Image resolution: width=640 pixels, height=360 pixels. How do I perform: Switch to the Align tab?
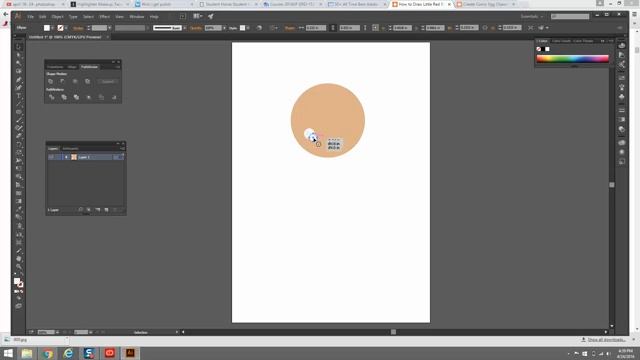[72, 67]
